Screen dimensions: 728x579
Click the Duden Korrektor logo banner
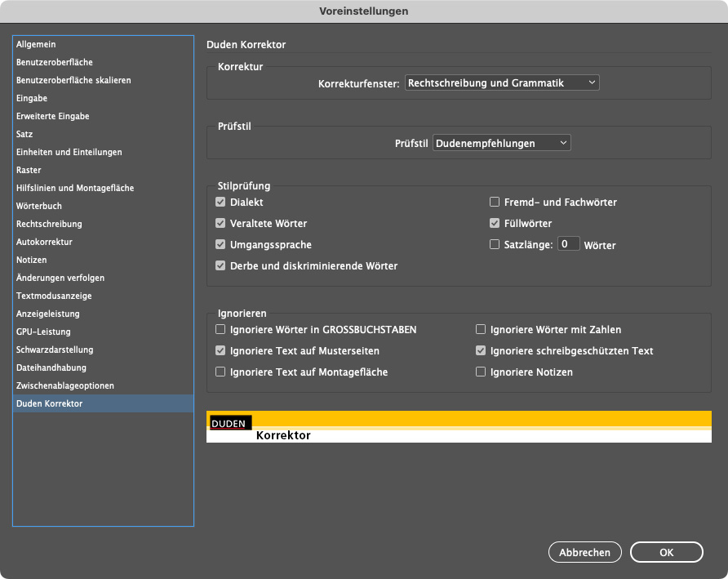pos(459,426)
